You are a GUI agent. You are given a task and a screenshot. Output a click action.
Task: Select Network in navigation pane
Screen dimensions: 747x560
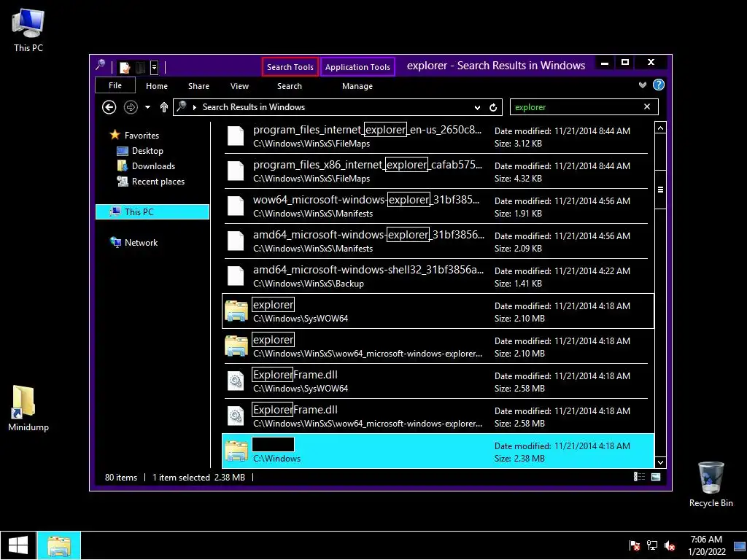click(141, 242)
